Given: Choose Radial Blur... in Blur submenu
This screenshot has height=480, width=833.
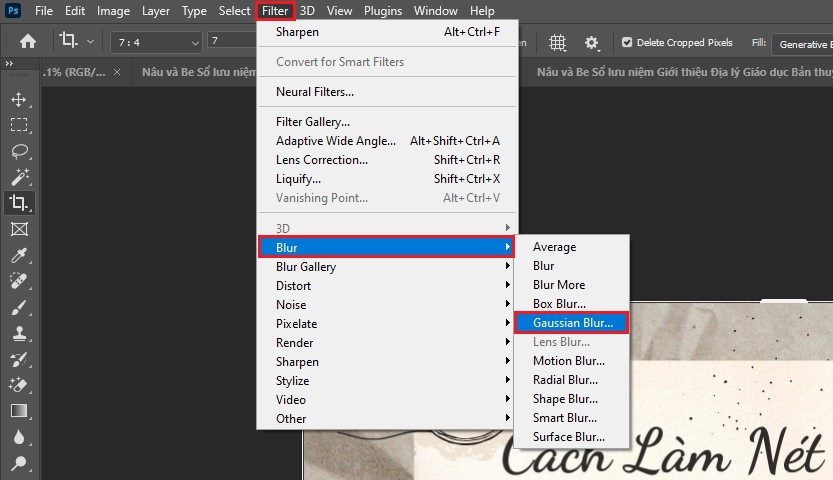Looking at the screenshot, I should click(x=572, y=380).
